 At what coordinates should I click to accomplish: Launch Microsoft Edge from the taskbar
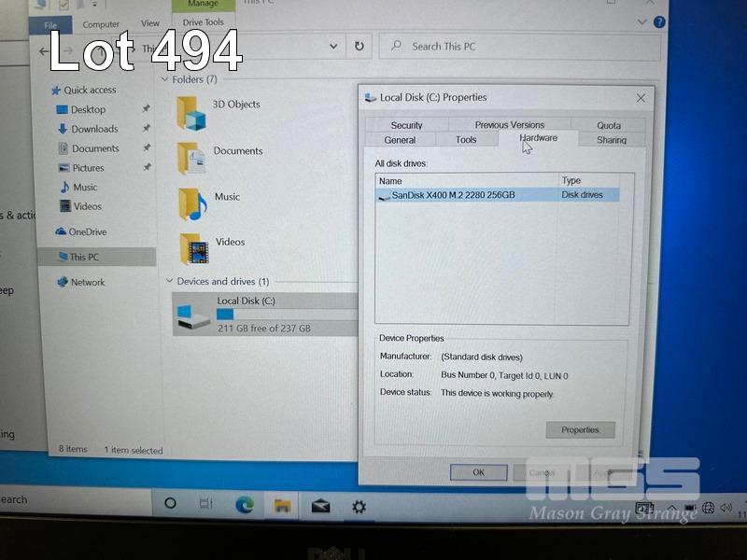click(x=245, y=505)
